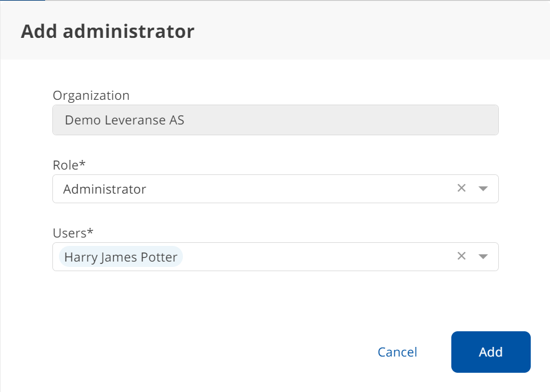The height and width of the screenshot is (392, 550).
Task: Expand the Users dropdown arrow
Action: [x=483, y=257]
